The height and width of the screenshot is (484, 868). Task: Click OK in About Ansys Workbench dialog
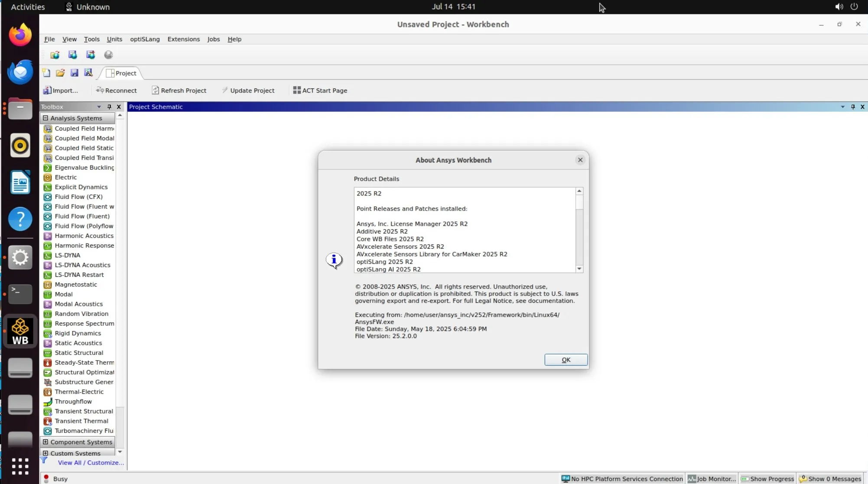point(566,360)
